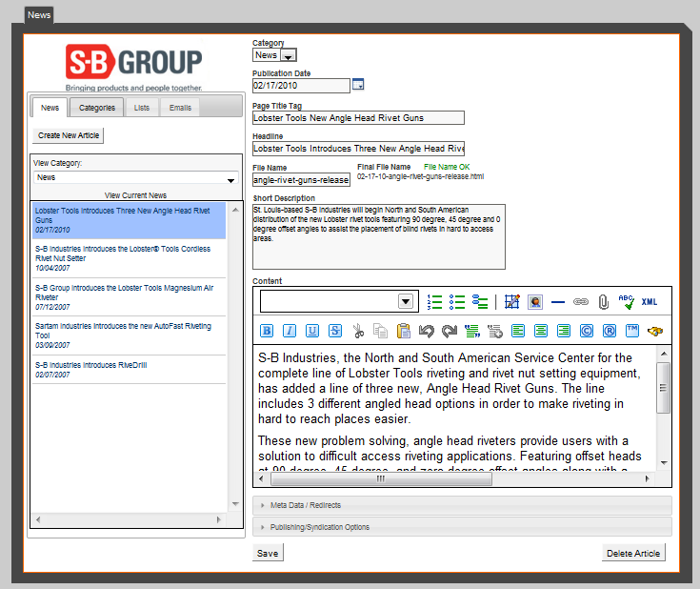The width and height of the screenshot is (700, 589).
Task: Open the editor style dropdown
Action: [x=339, y=301]
